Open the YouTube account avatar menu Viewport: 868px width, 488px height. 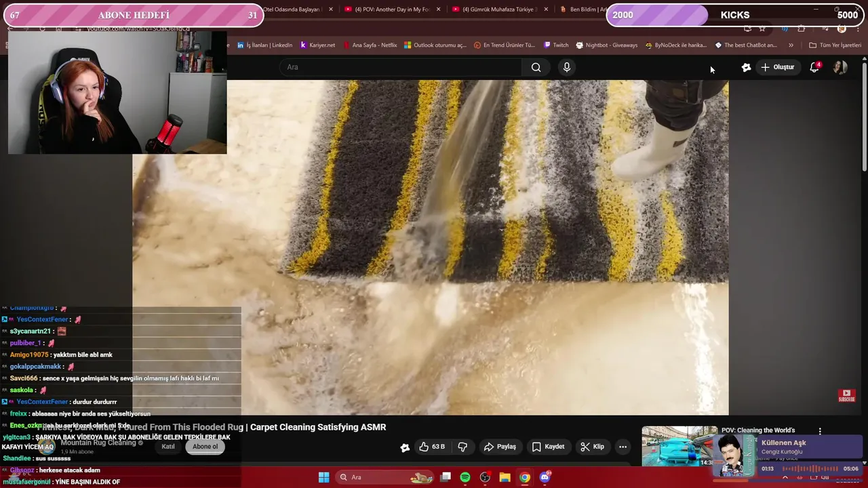tap(840, 67)
